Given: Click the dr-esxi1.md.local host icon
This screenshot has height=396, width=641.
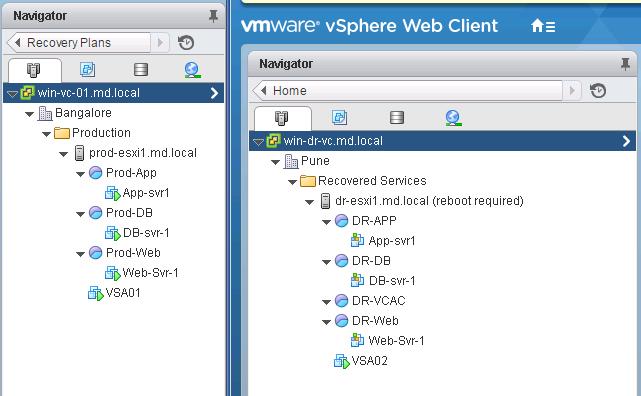Looking at the screenshot, I should click(325, 201).
